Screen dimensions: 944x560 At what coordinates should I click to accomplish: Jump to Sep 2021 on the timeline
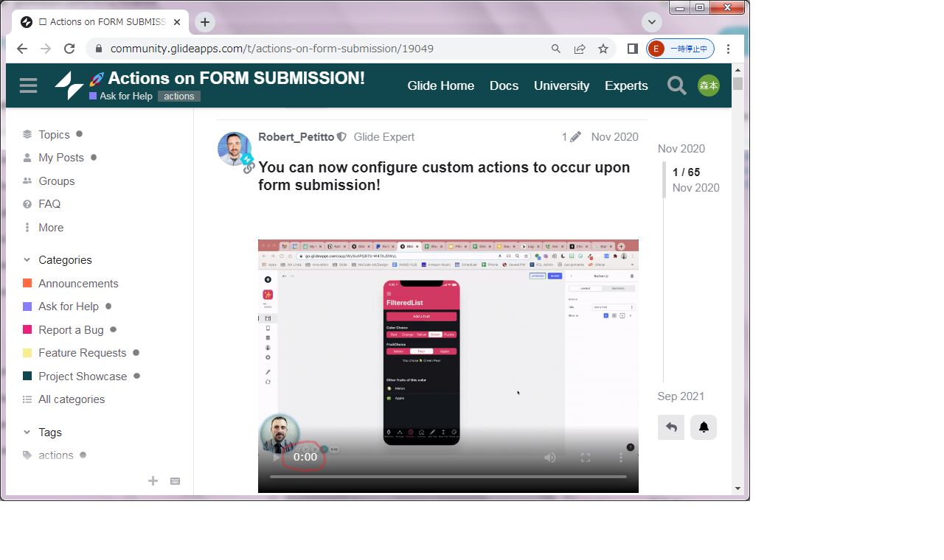point(681,396)
